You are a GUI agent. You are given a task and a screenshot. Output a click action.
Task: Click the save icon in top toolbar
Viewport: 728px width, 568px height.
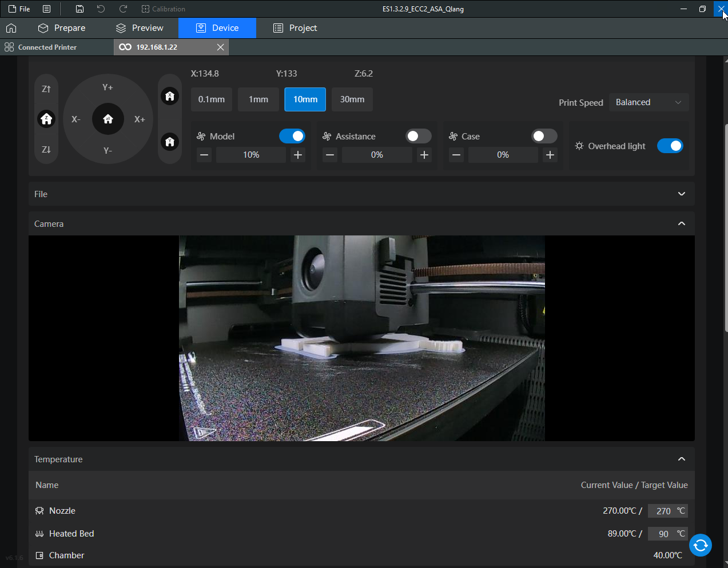pyautogui.click(x=80, y=9)
